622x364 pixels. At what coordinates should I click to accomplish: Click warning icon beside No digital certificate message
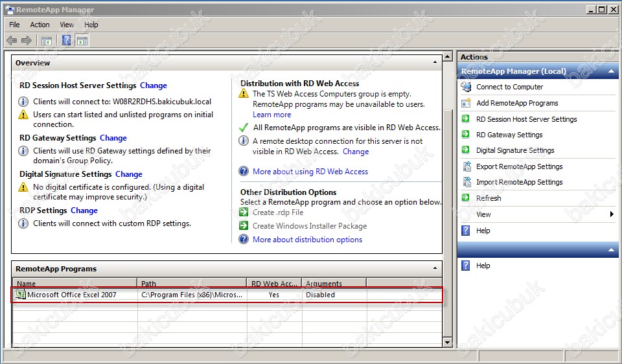(x=23, y=187)
